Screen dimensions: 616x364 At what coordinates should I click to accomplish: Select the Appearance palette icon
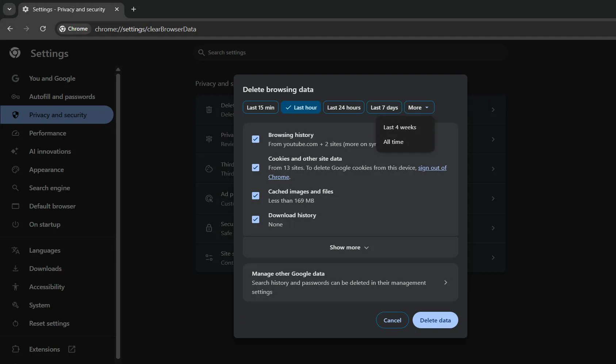tap(15, 169)
